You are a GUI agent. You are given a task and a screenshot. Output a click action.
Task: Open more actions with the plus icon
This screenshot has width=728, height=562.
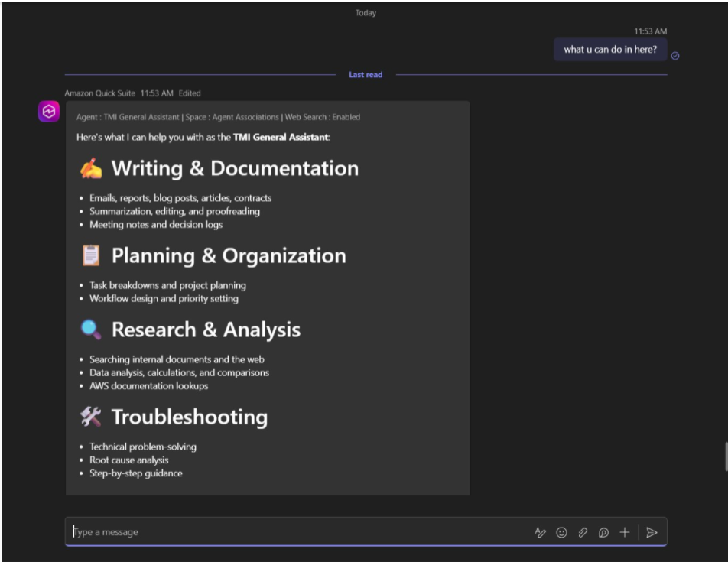pos(625,532)
